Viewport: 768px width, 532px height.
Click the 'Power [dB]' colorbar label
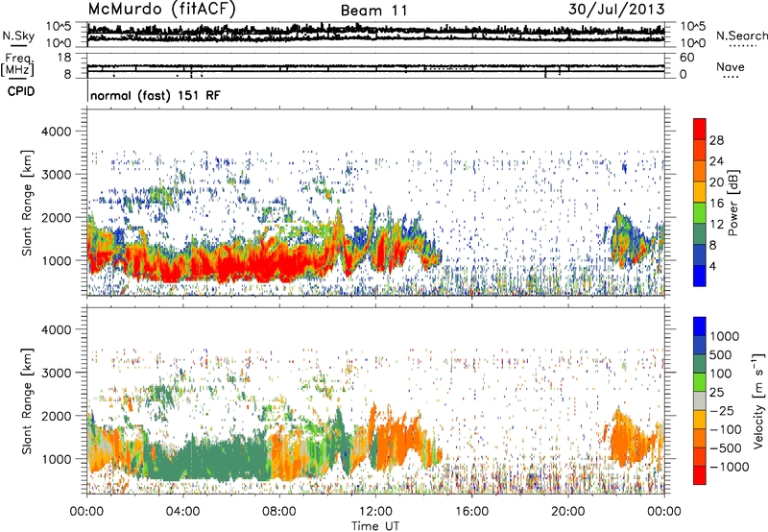[x=733, y=203]
